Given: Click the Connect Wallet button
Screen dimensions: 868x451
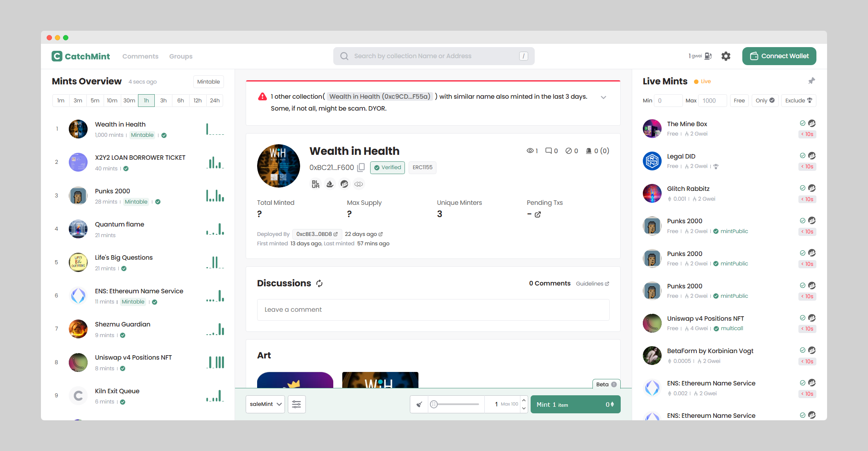Looking at the screenshot, I should click(x=779, y=56).
